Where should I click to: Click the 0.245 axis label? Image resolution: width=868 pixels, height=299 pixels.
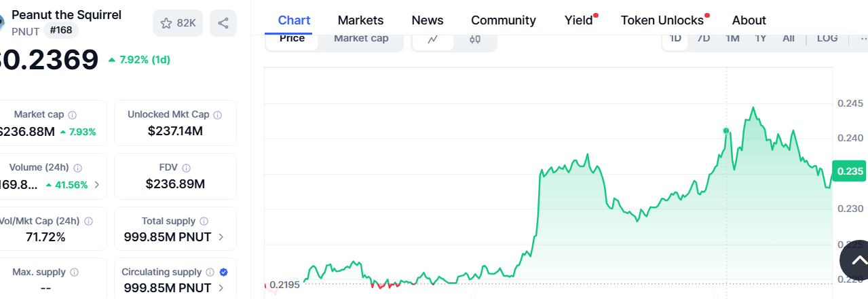pos(850,103)
